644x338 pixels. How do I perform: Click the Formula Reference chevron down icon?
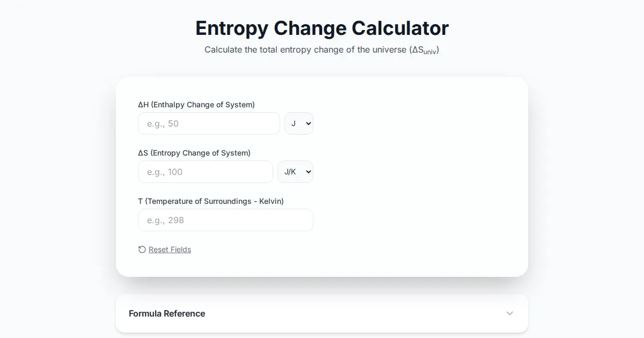[510, 313]
